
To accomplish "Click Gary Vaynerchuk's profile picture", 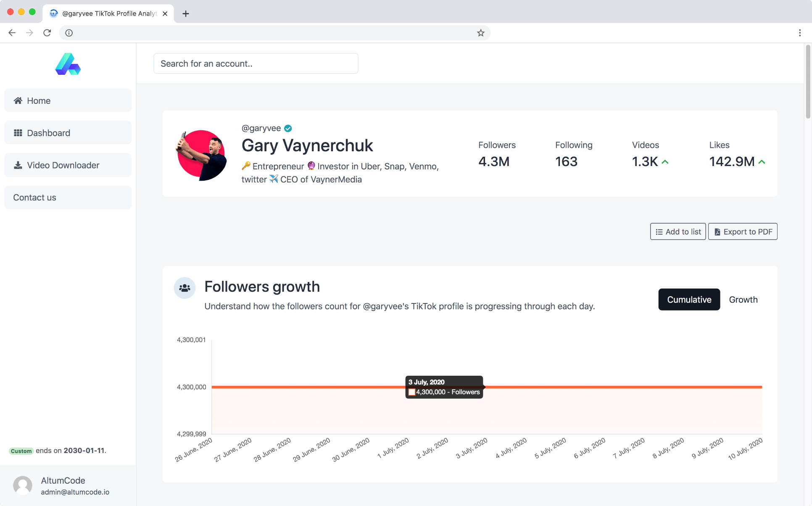I will [x=201, y=155].
